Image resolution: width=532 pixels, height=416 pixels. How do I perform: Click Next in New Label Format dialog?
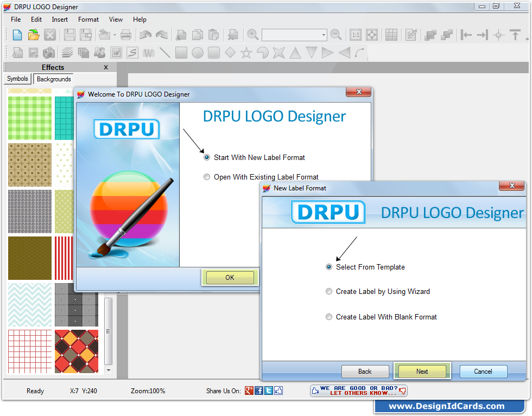pyautogui.click(x=422, y=372)
